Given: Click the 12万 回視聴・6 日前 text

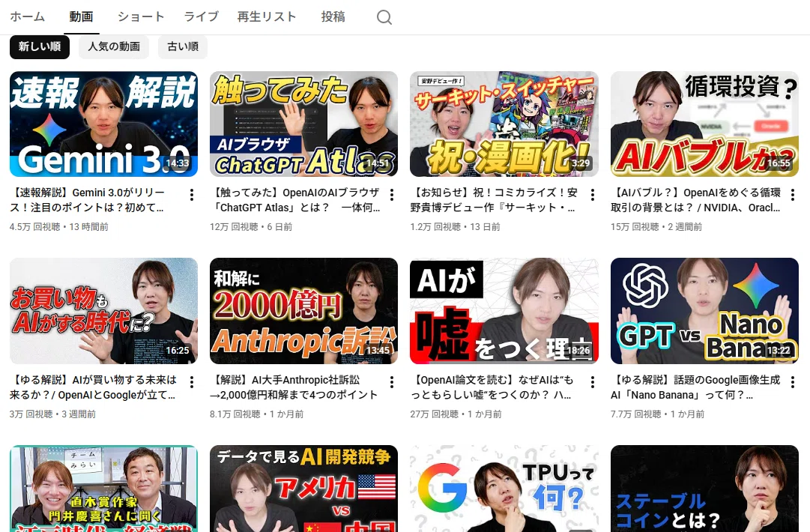Looking at the screenshot, I should coord(251,227).
